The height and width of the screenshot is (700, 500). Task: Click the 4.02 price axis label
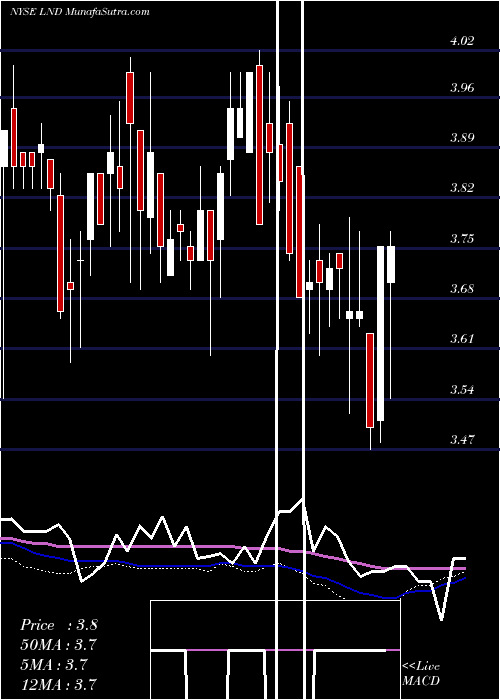pos(462,41)
